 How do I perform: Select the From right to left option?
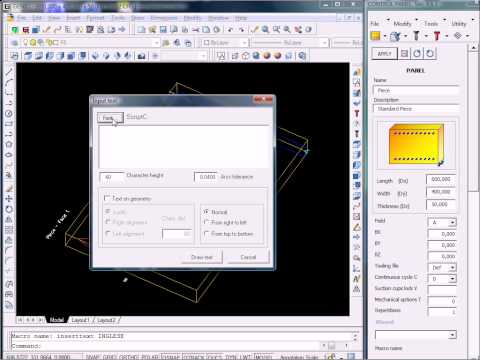coord(206,222)
